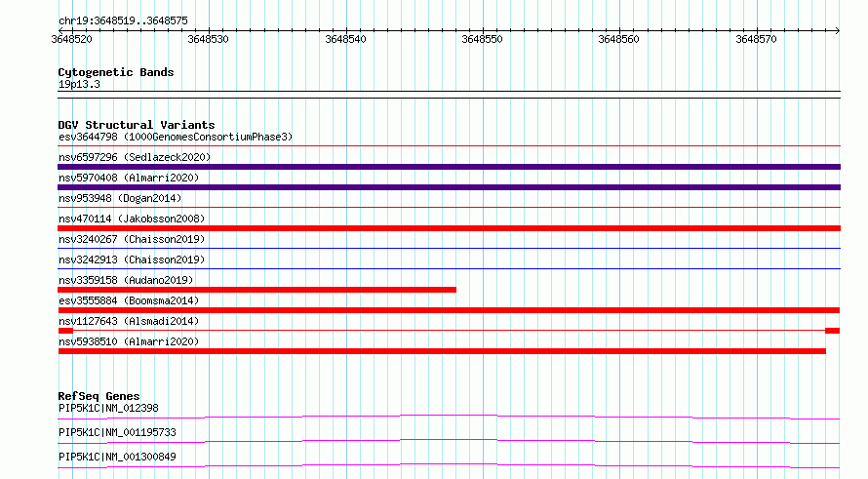Click the 3648550 ruler position label
This screenshot has height=479, width=868.
pos(482,39)
